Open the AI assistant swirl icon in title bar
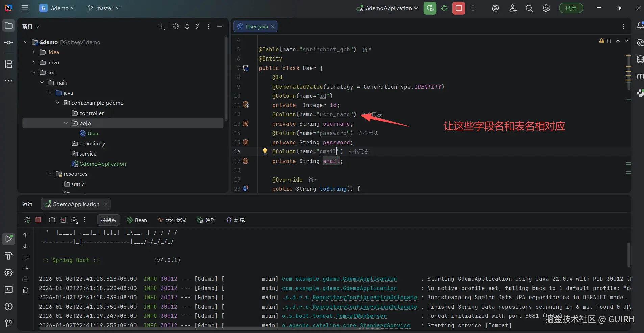 coord(495,8)
